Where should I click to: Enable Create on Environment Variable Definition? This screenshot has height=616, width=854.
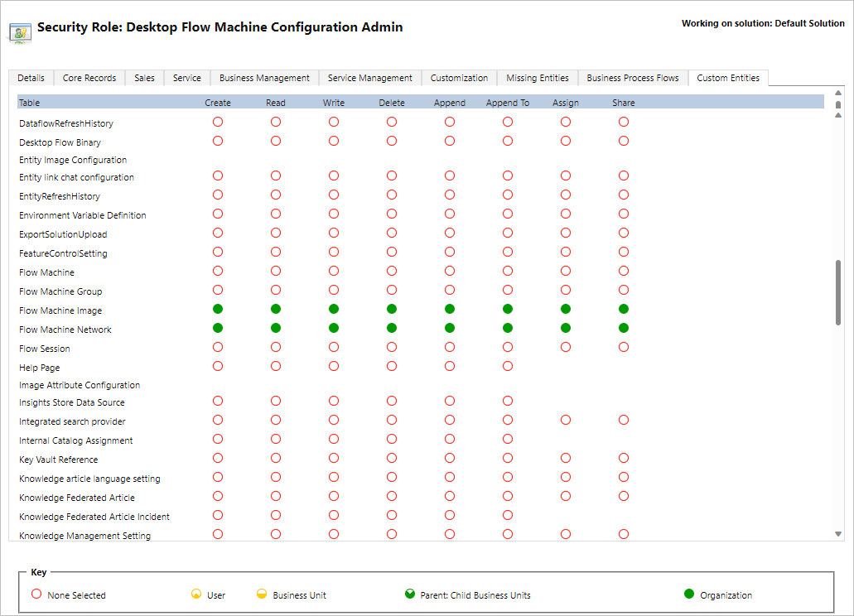217,214
